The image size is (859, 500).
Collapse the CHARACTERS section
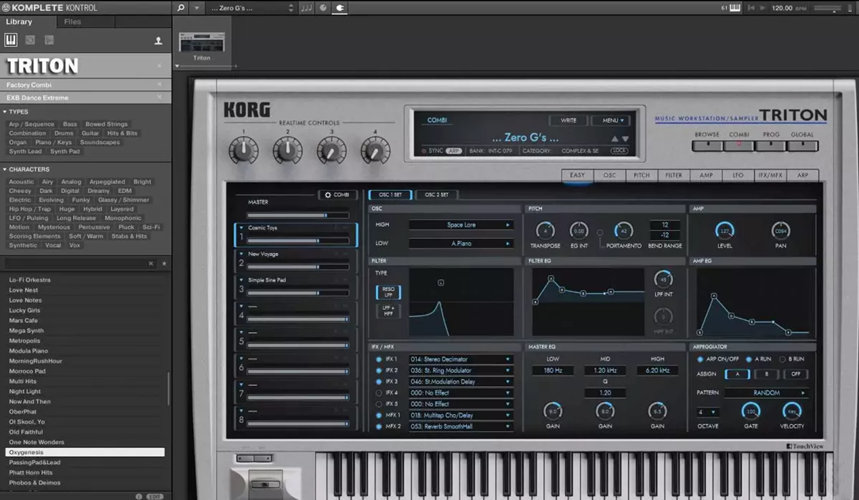point(5,170)
